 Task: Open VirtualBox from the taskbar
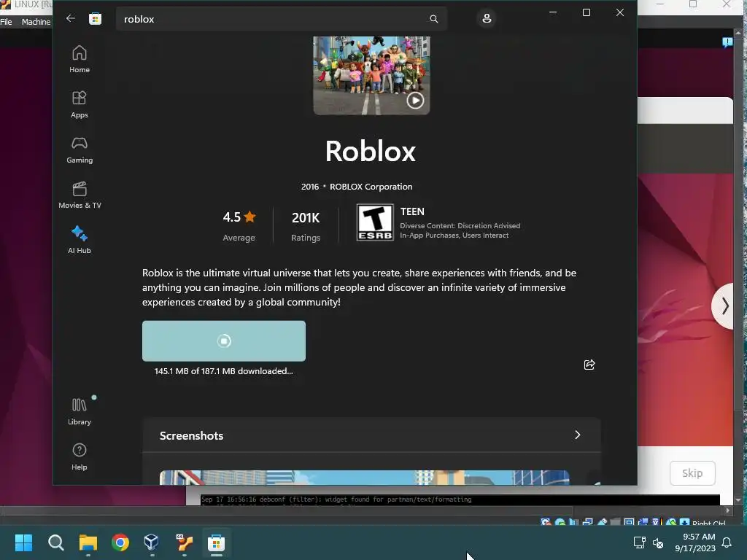(152, 542)
